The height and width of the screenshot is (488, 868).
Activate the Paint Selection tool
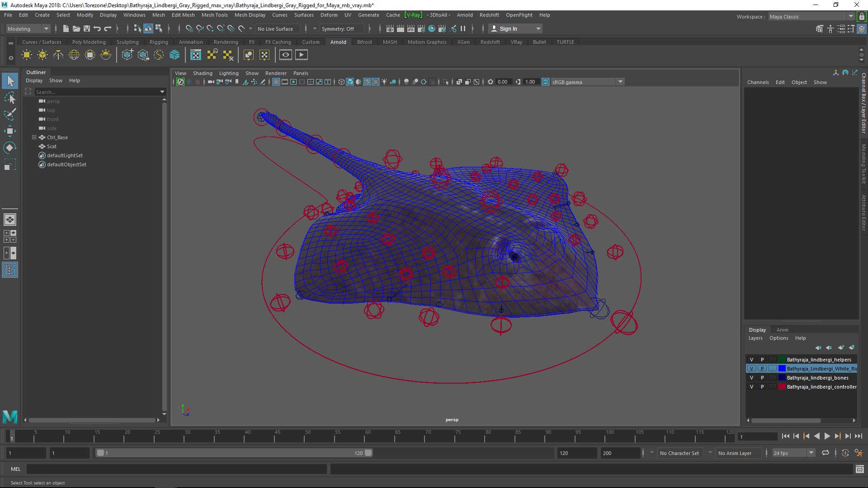click(10, 114)
